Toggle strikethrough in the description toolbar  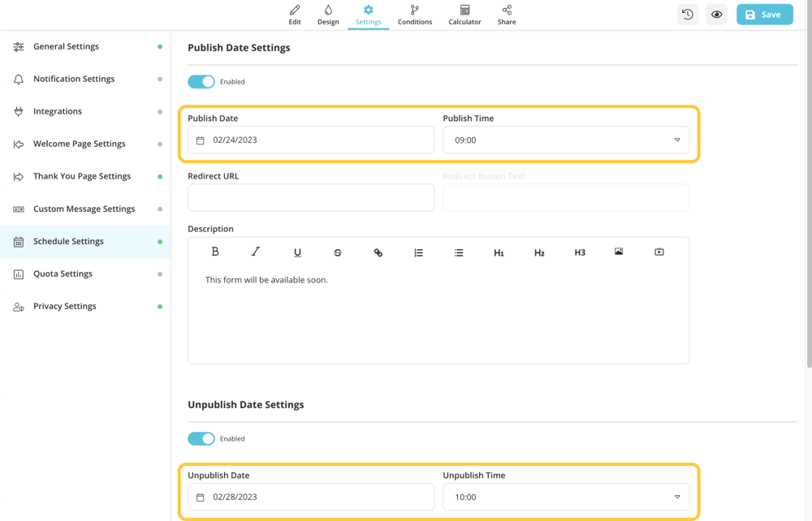(338, 252)
